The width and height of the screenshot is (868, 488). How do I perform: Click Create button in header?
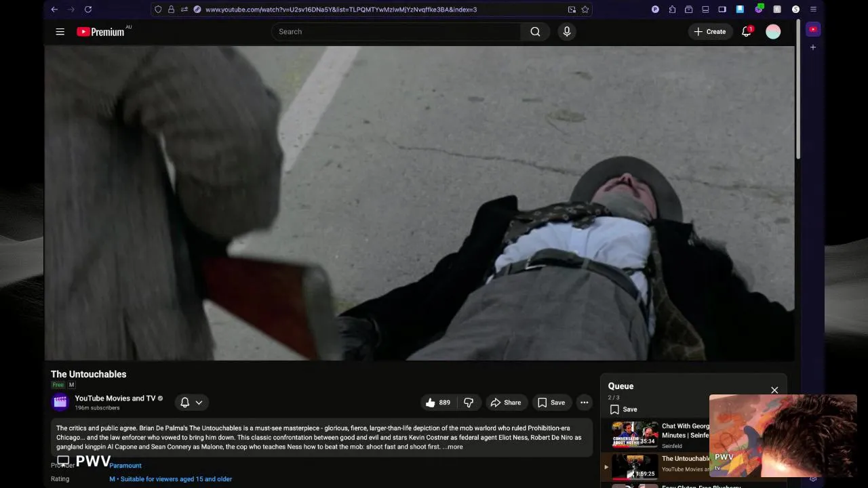tap(710, 32)
